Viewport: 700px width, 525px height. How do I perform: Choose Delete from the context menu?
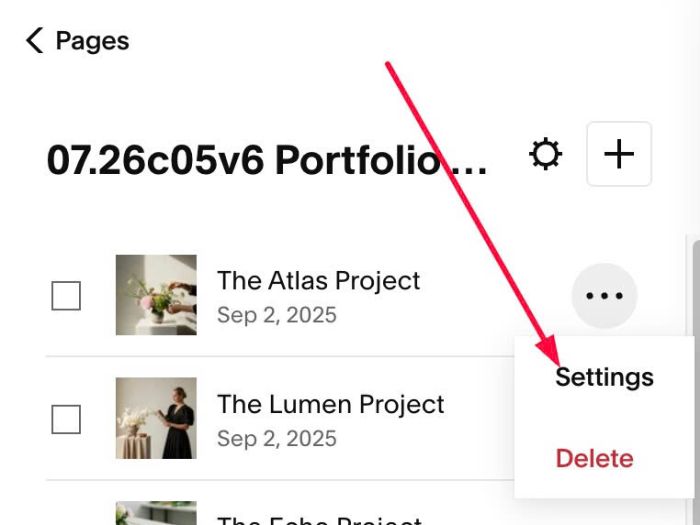pos(594,458)
